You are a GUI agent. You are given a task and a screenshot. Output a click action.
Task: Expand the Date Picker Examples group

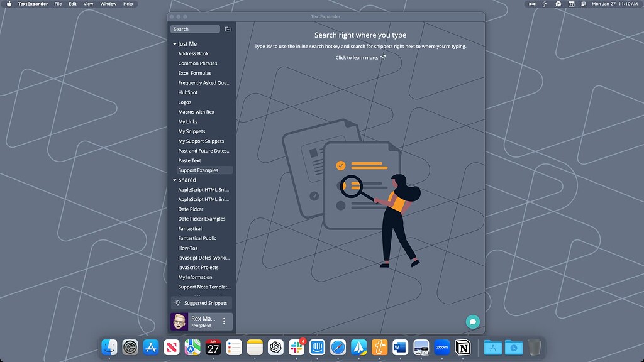pyautogui.click(x=203, y=219)
